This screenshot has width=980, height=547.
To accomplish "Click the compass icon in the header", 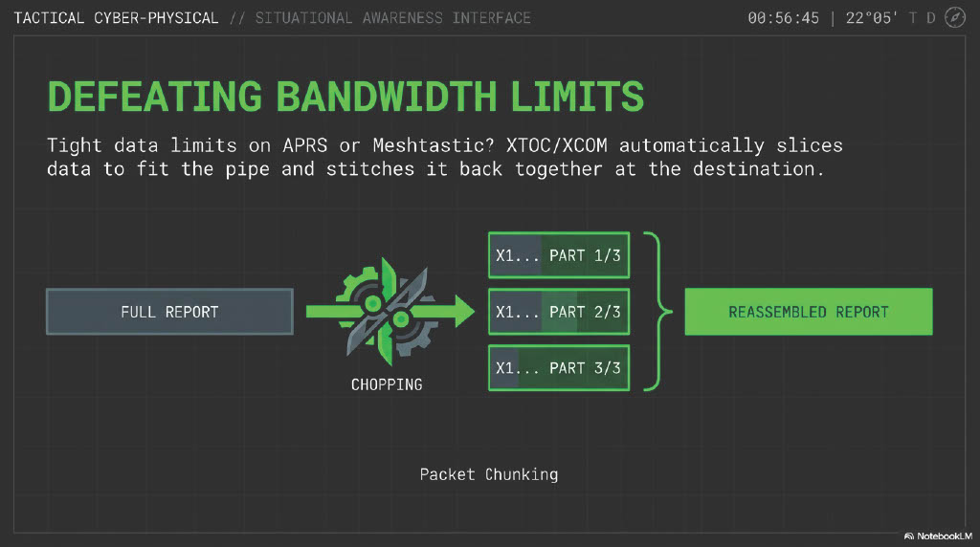I will pos(954,18).
